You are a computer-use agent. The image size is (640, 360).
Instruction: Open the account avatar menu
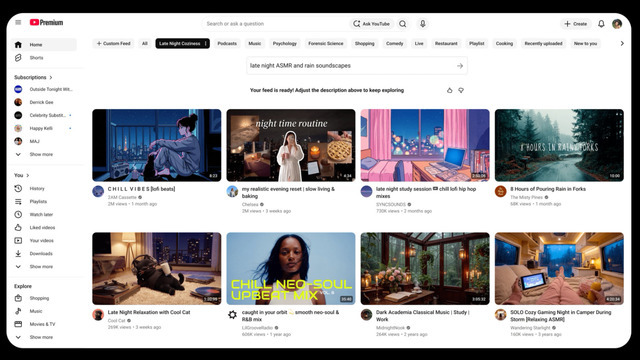(x=617, y=24)
